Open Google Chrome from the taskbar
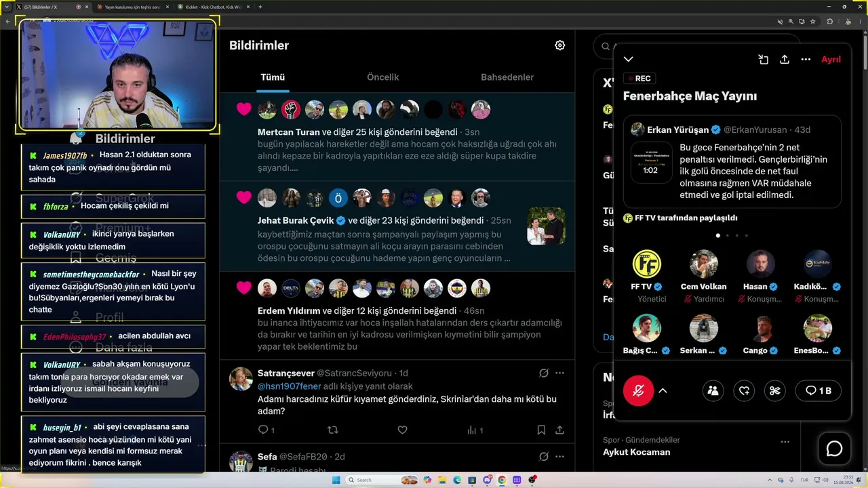Viewport: 868px width, 488px height. [502, 480]
